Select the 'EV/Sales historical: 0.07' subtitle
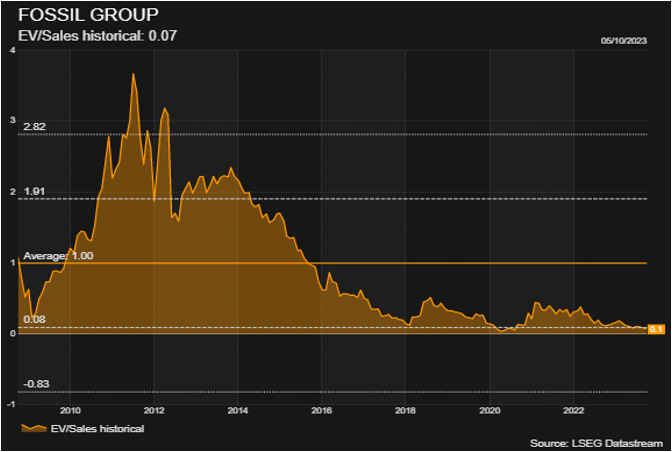 click(97, 36)
